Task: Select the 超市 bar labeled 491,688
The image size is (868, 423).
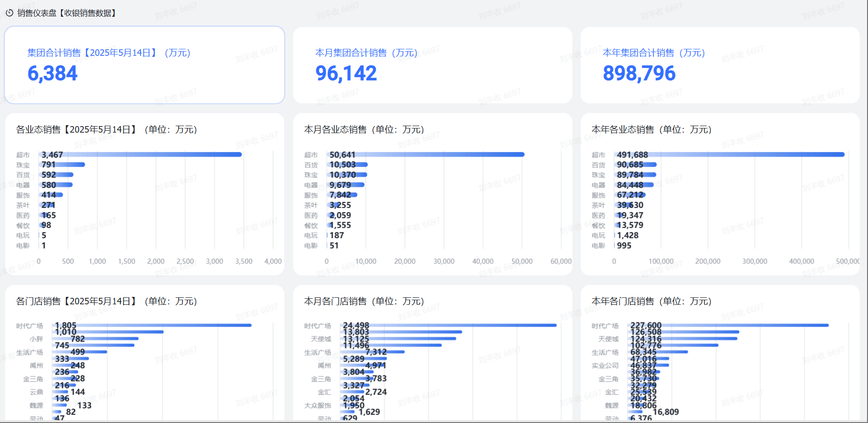Action: [729, 154]
